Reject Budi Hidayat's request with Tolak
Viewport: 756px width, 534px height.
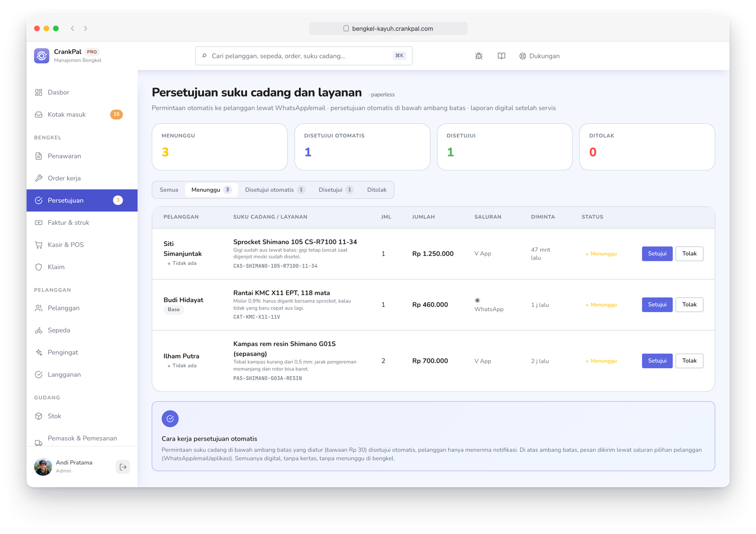[x=689, y=305]
